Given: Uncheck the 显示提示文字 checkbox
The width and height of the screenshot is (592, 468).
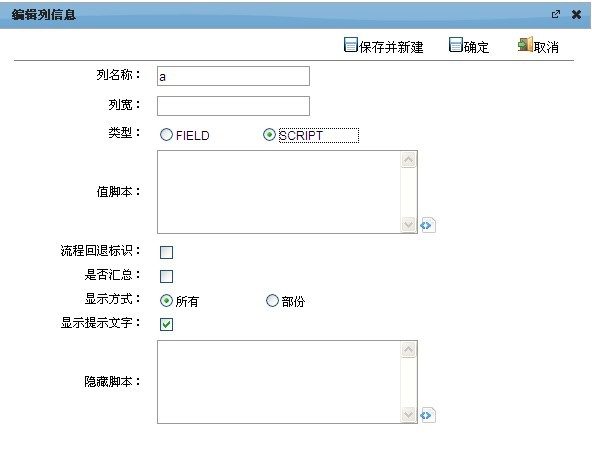Looking at the screenshot, I should pyautogui.click(x=166, y=324).
